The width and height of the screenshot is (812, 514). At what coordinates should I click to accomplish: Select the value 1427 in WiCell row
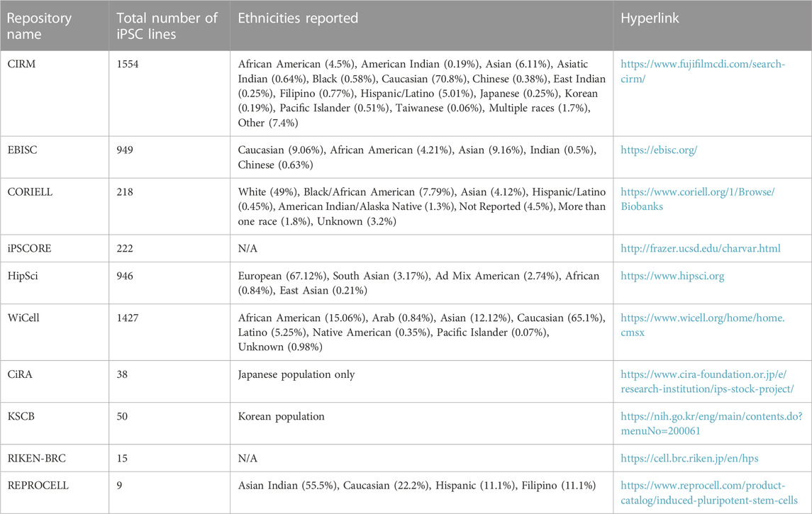(128, 318)
